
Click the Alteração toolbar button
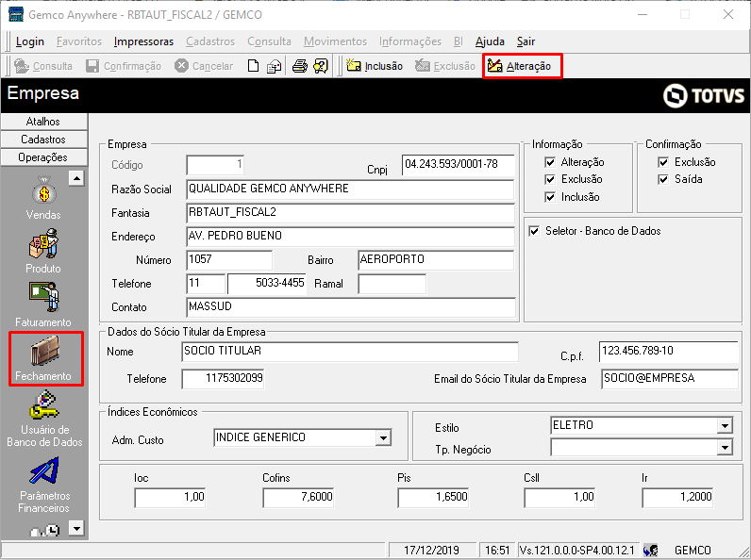tap(520, 66)
